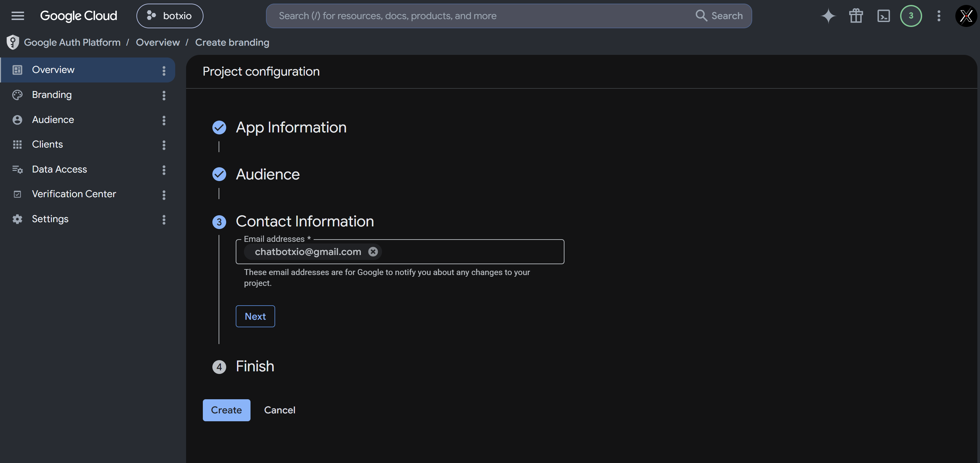The width and height of the screenshot is (980, 463).
Task: Remove the chatbotxio@gmail.com email chip
Action: pos(373,251)
